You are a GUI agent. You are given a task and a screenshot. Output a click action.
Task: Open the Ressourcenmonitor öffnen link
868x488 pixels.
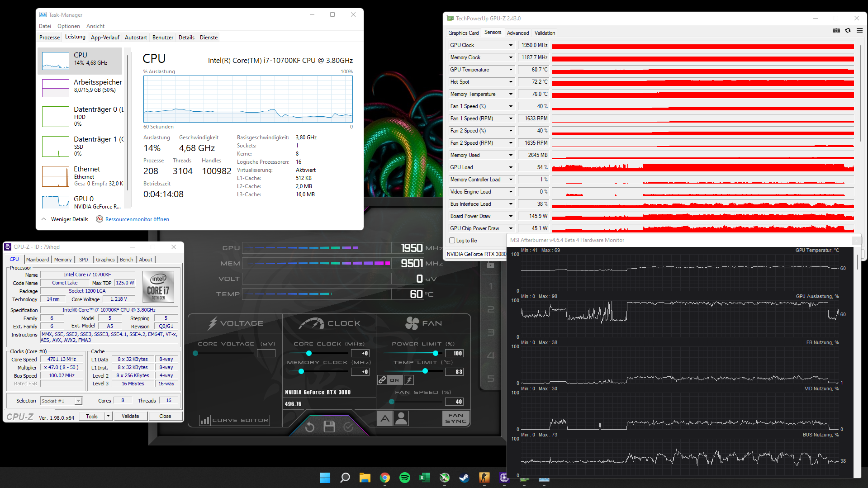pyautogui.click(x=137, y=219)
